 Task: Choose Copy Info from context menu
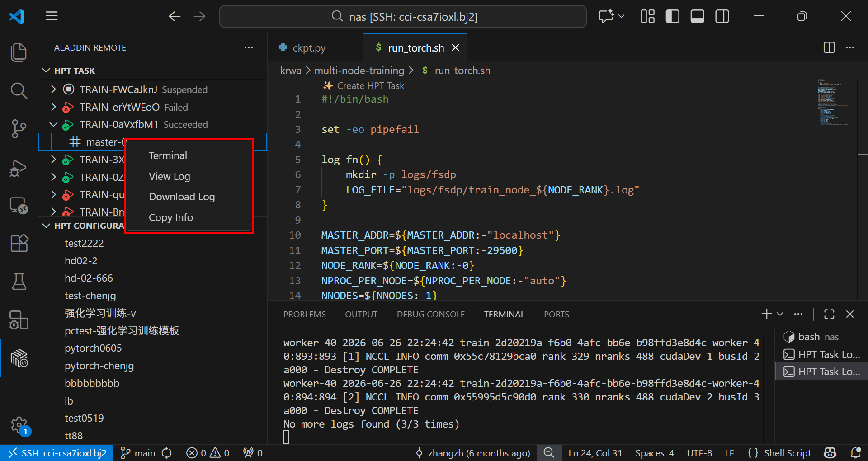pos(189,217)
